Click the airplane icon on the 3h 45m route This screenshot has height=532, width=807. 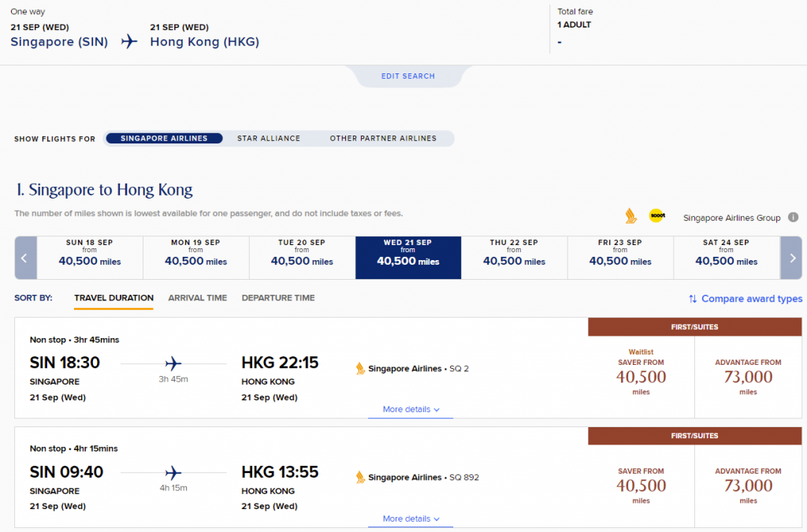tap(173, 363)
